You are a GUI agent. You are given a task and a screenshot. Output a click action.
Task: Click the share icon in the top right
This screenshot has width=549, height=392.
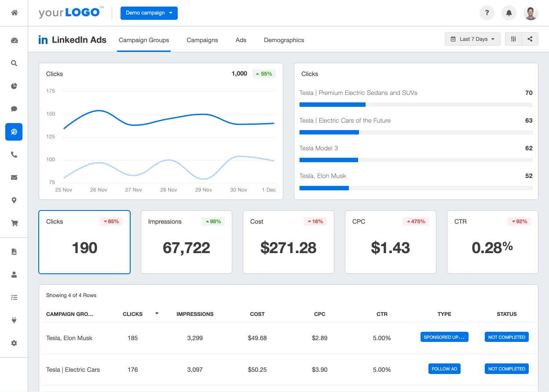pos(530,39)
